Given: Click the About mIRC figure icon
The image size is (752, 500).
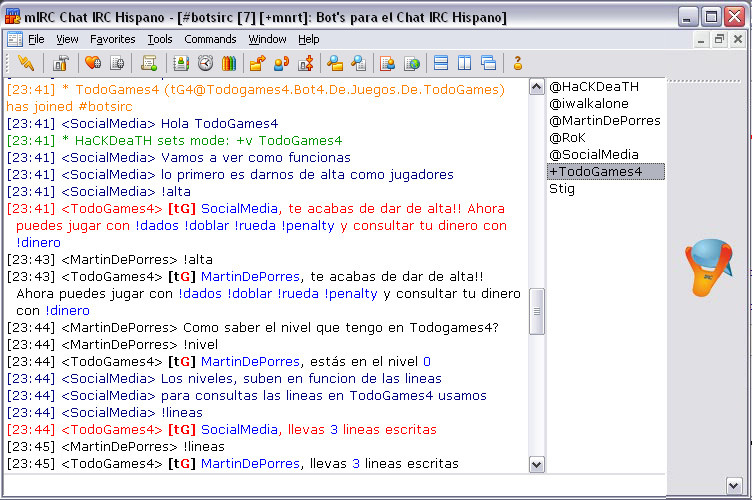Looking at the screenshot, I should pos(517,63).
